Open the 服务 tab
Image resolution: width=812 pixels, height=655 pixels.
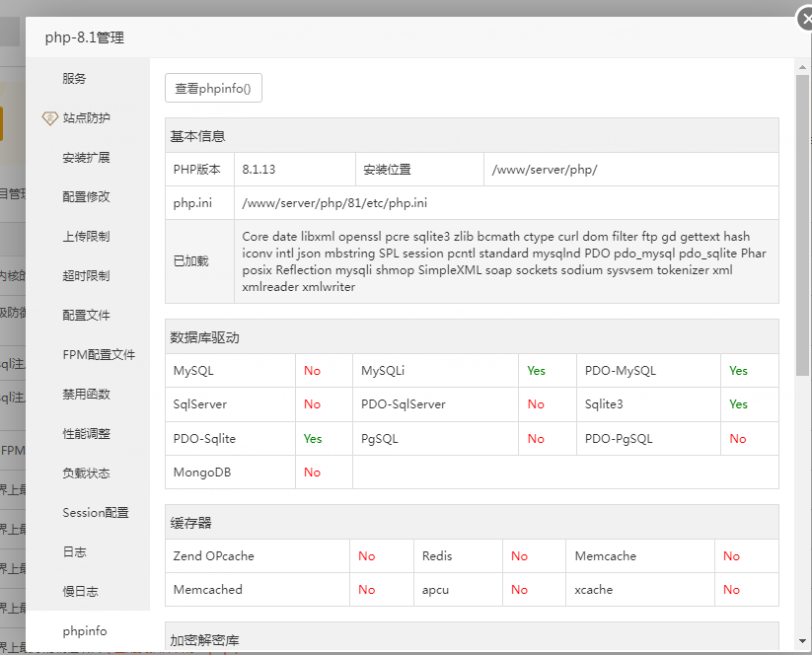pos(75,79)
